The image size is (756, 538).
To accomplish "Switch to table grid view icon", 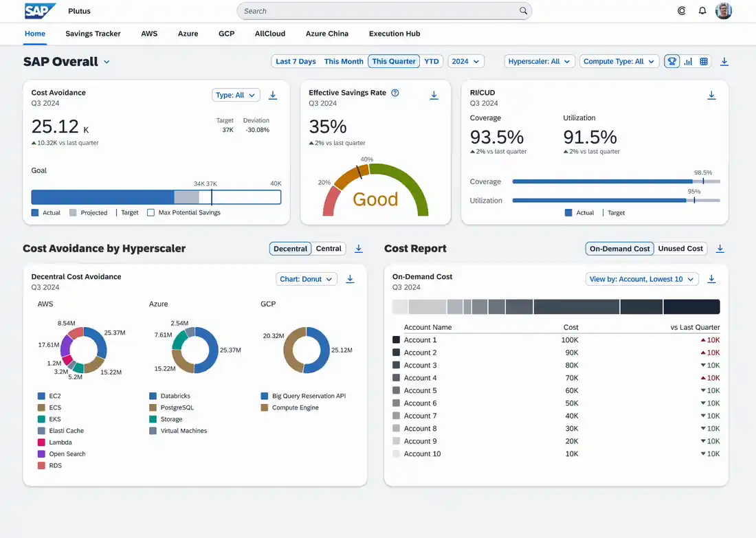I will (x=704, y=61).
